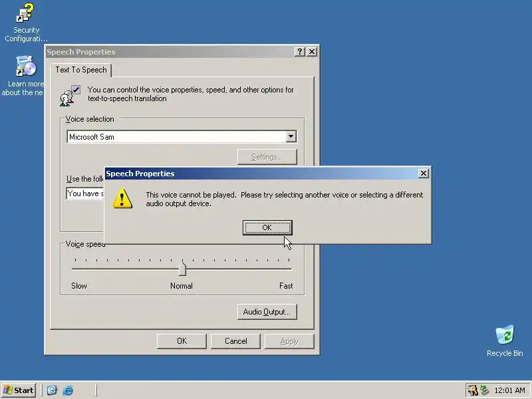Open the Microsoft Sam voice dropdown

[x=291, y=137]
